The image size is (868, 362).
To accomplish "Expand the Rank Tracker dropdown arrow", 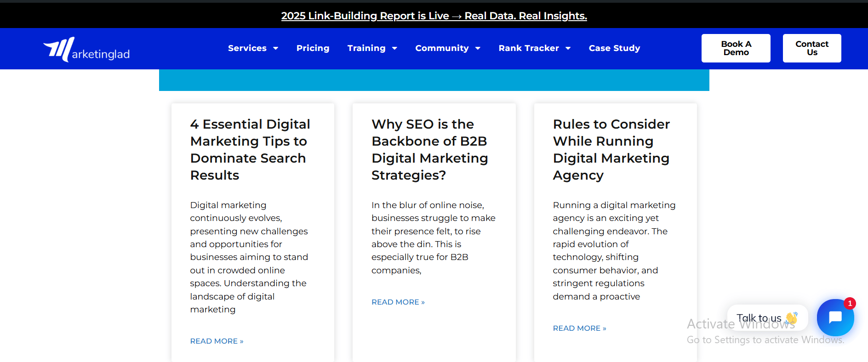I will 568,48.
